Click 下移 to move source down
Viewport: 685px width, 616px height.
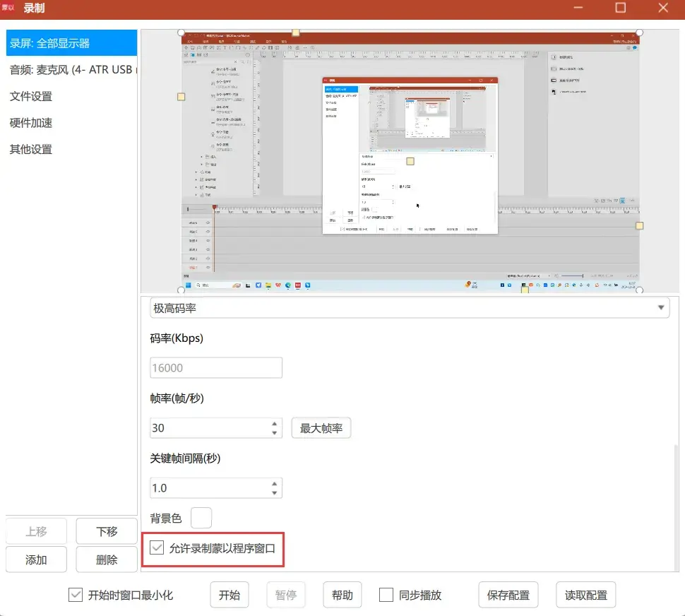[107, 531]
